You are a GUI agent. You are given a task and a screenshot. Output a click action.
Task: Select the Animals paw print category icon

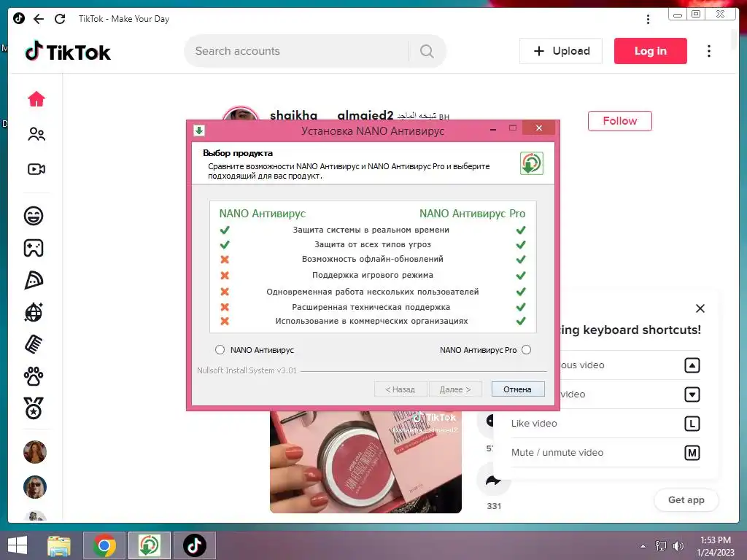pos(34,376)
